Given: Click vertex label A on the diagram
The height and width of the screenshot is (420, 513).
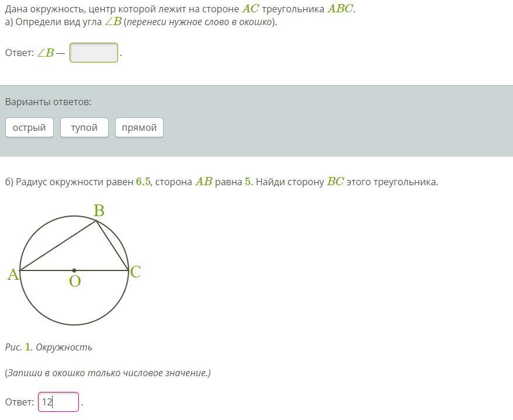Looking at the screenshot, I should coord(13,275).
